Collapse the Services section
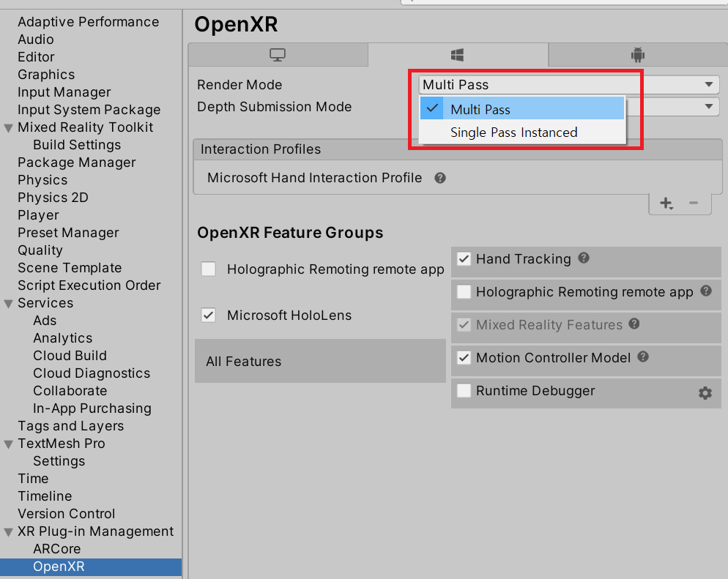 8,304
